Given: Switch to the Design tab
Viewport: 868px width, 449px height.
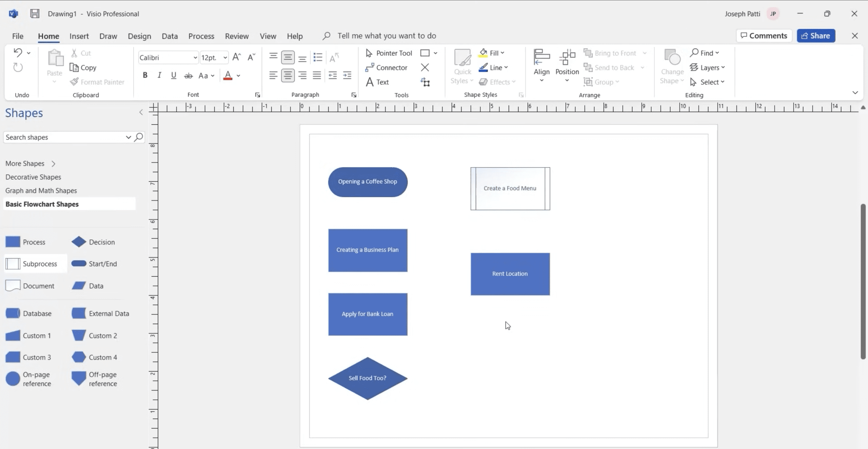Looking at the screenshot, I should click(x=139, y=36).
